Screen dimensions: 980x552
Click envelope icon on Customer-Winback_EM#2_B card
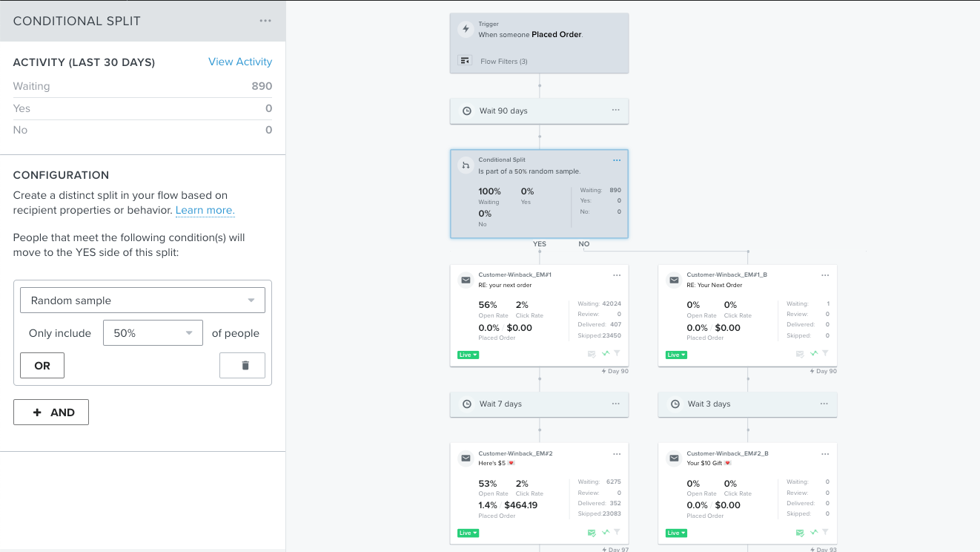coord(674,459)
